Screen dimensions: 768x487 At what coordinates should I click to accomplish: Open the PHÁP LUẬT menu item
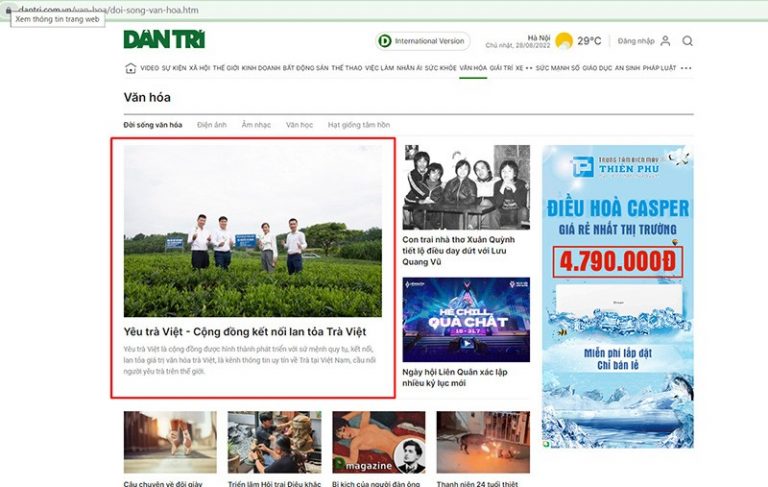click(x=659, y=68)
